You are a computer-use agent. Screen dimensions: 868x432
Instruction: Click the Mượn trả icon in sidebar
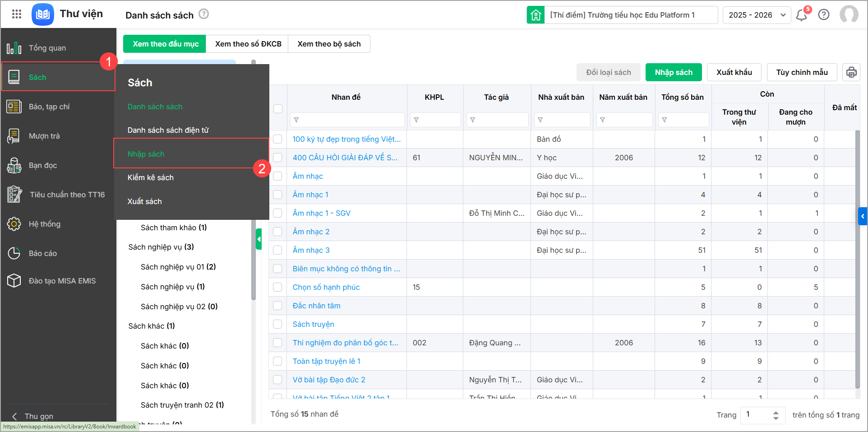14,136
